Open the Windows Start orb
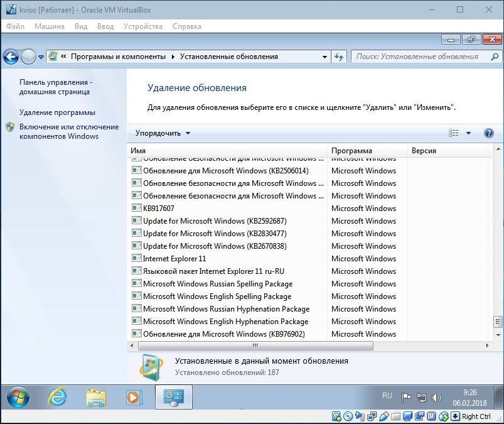 pyautogui.click(x=18, y=397)
